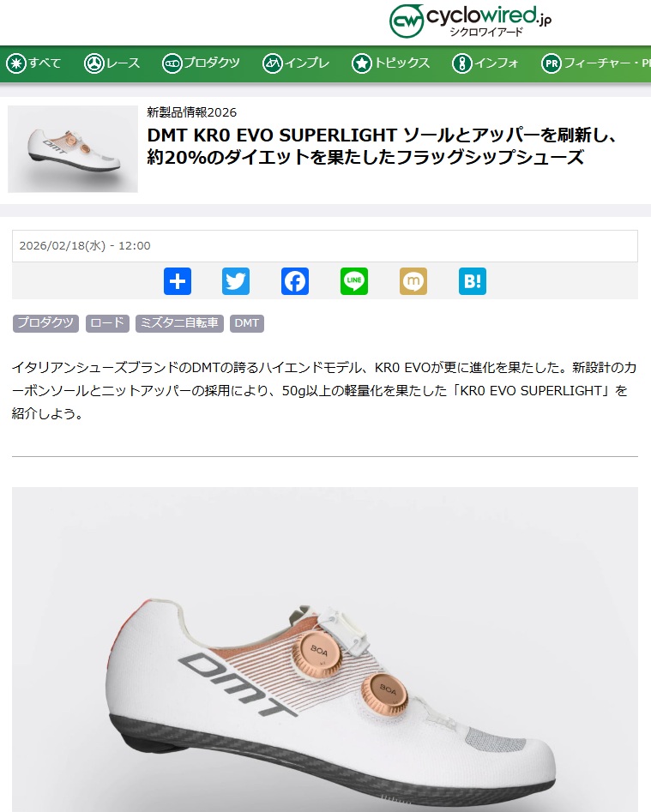The image size is (651, 812).
Task: Open the すべて navigation item
Action: click(x=33, y=63)
